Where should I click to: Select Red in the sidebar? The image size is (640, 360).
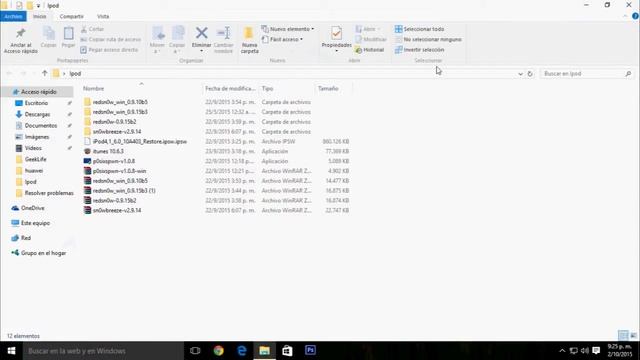coord(26,238)
